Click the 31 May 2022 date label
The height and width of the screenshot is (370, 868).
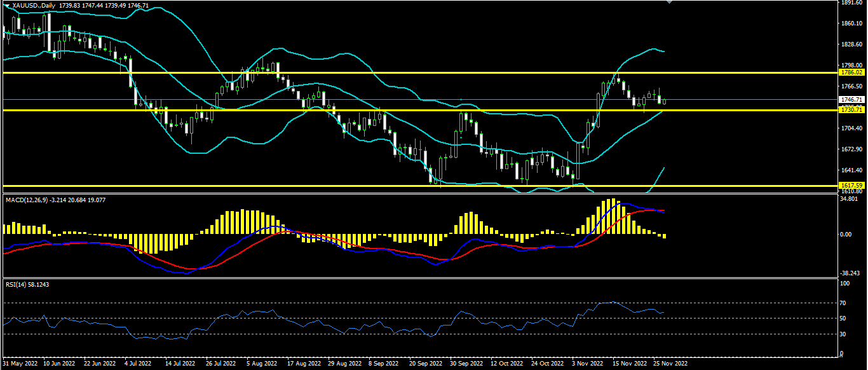pos(20,364)
